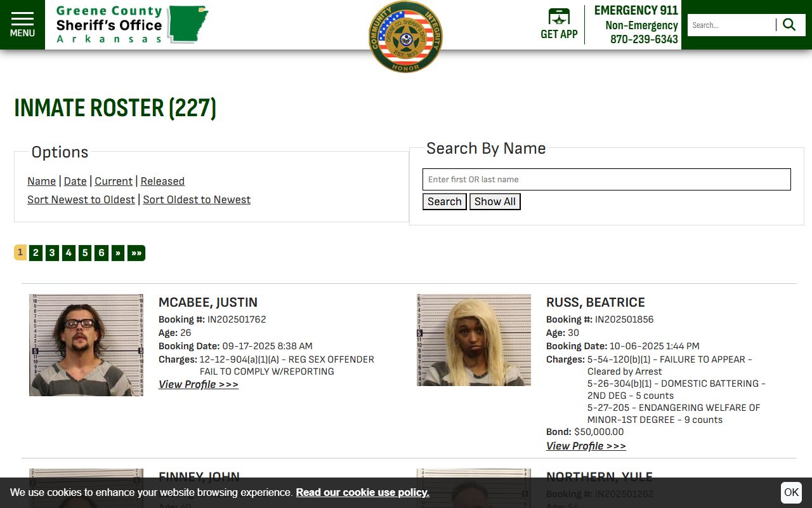
Task: Click the Show All button
Action: pos(495,202)
